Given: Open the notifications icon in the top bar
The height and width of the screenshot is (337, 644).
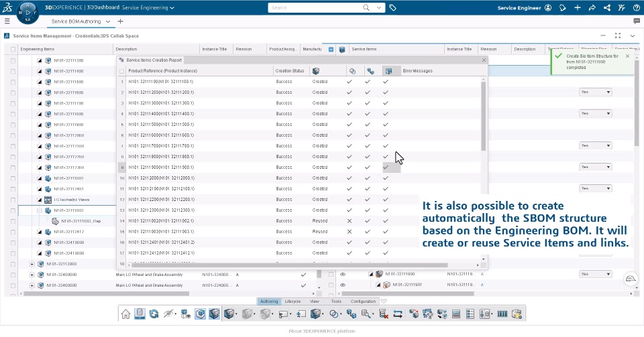Looking at the screenshot, I should [x=563, y=7].
